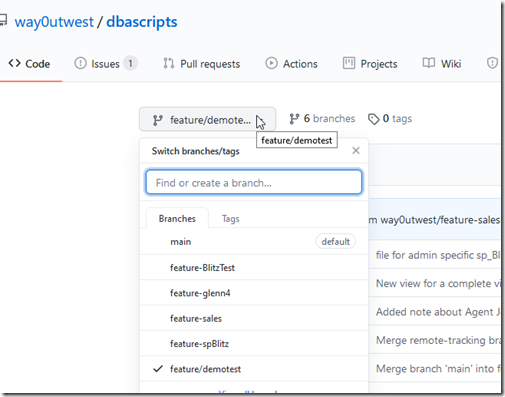The height and width of the screenshot is (397, 505).
Task: Open the 'Merge remote-tracking' commit message
Action: click(x=438, y=340)
